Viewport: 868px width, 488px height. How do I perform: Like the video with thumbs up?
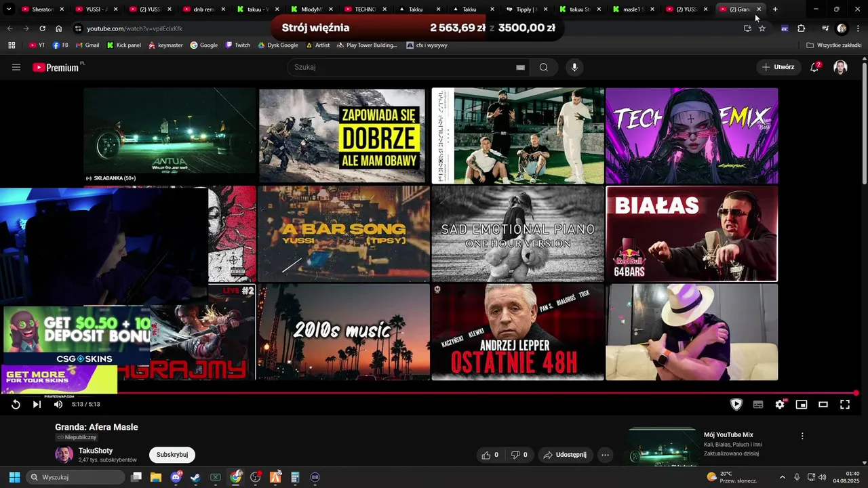click(490, 455)
